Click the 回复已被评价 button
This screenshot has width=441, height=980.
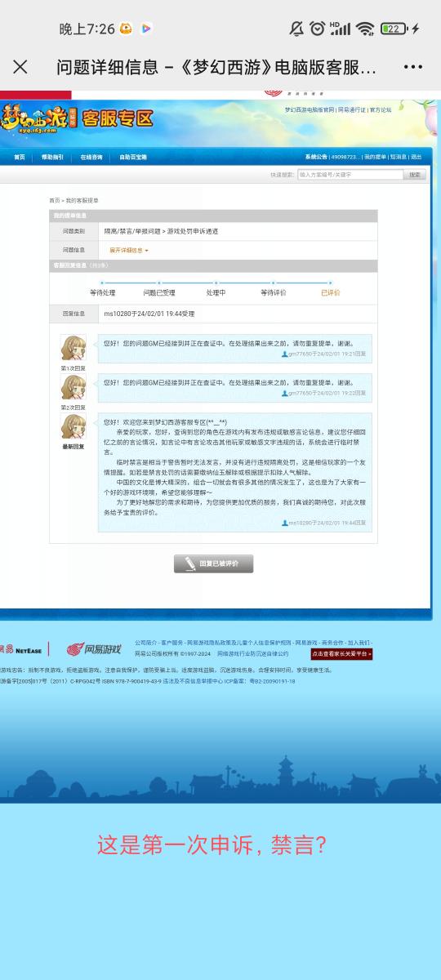coord(214,563)
